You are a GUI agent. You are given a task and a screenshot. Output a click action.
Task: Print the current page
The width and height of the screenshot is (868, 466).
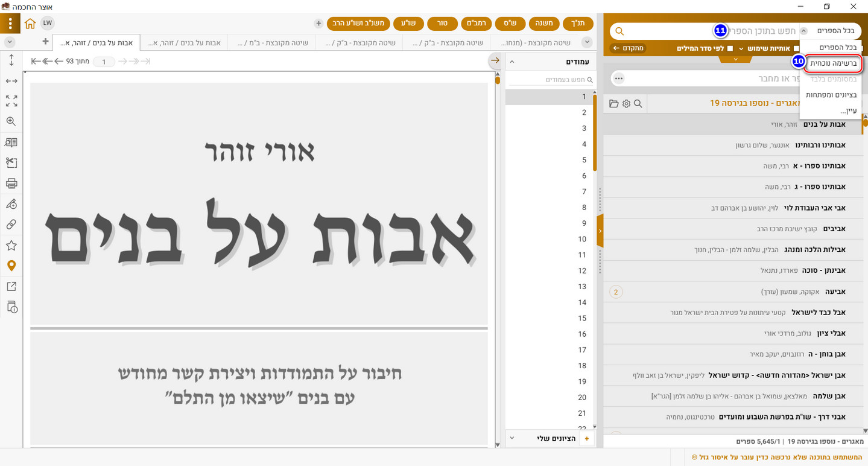(x=11, y=184)
